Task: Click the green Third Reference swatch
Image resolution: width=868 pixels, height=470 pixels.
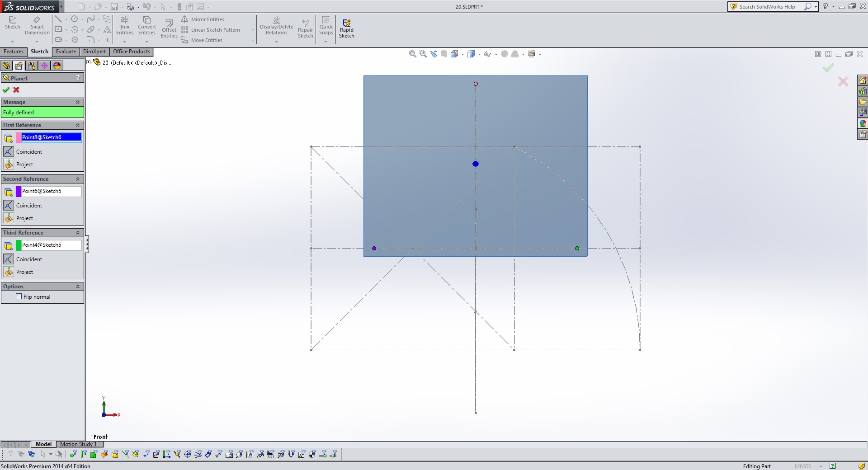Action: 19,245
